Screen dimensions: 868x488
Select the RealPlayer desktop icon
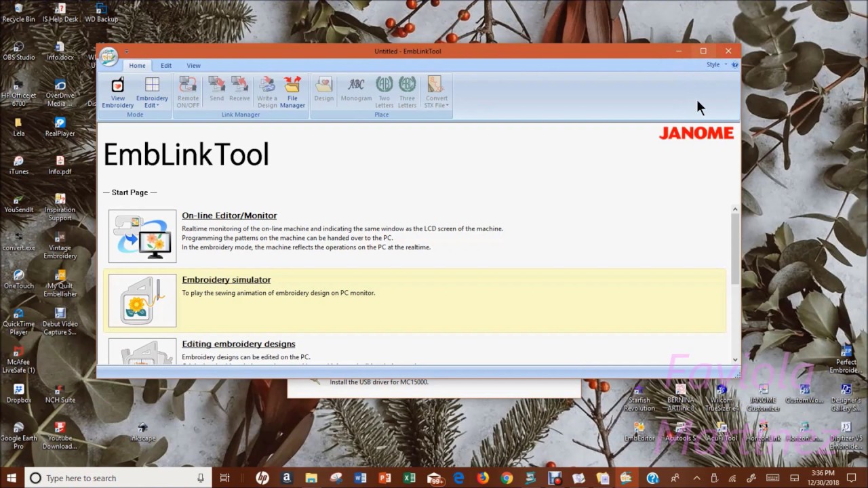(x=60, y=127)
